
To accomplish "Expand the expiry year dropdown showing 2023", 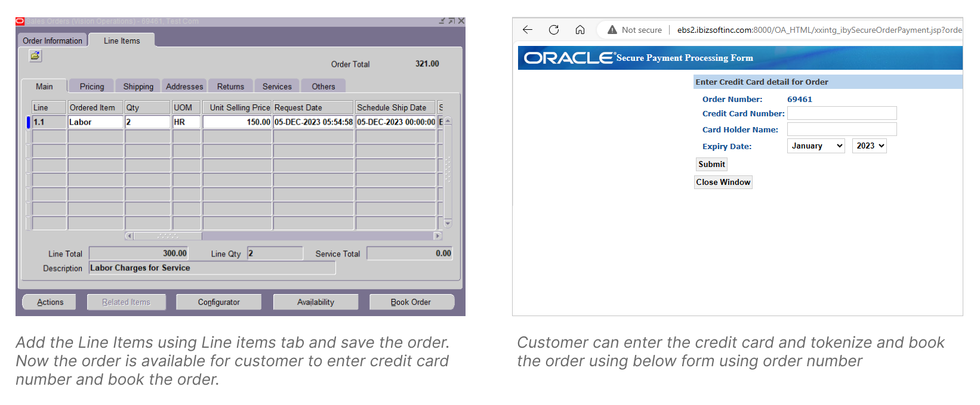I will [870, 146].
